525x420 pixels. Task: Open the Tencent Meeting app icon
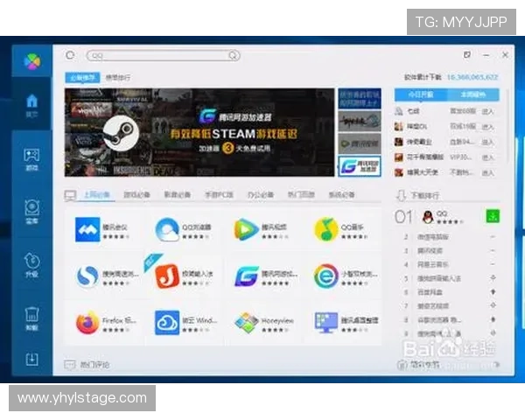pos(87,229)
